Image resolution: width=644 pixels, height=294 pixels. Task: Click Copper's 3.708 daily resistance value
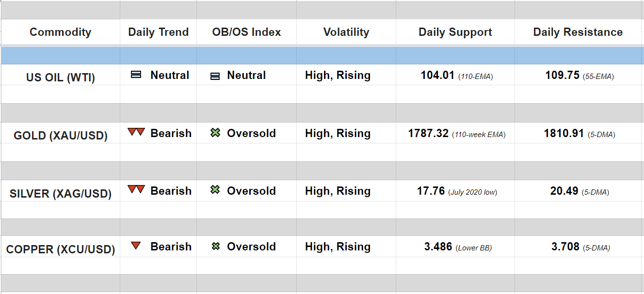pyautogui.click(x=565, y=247)
